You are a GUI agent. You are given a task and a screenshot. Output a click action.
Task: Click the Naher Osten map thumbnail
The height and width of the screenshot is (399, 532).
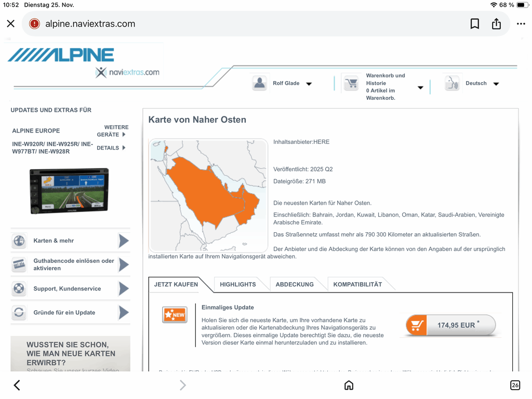click(x=208, y=195)
